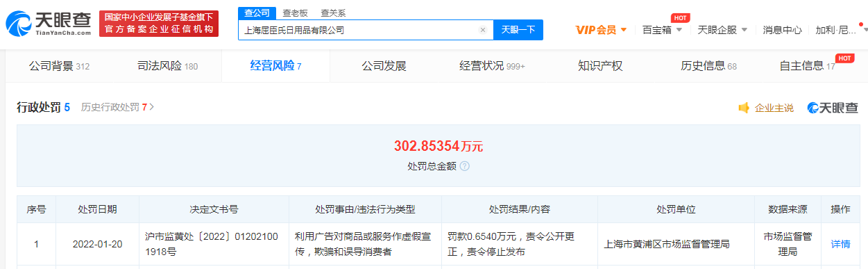Viewport: 868px width, 269px height.
Task: Click the 天眼查 logo beside 企业主说
Action: [x=832, y=108]
